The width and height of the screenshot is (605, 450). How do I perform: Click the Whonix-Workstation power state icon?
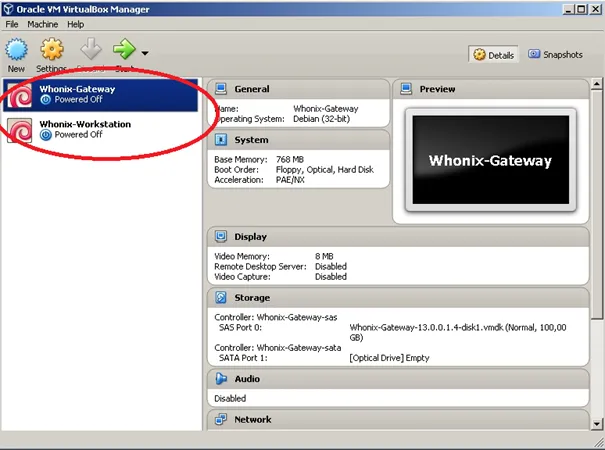tap(46, 135)
